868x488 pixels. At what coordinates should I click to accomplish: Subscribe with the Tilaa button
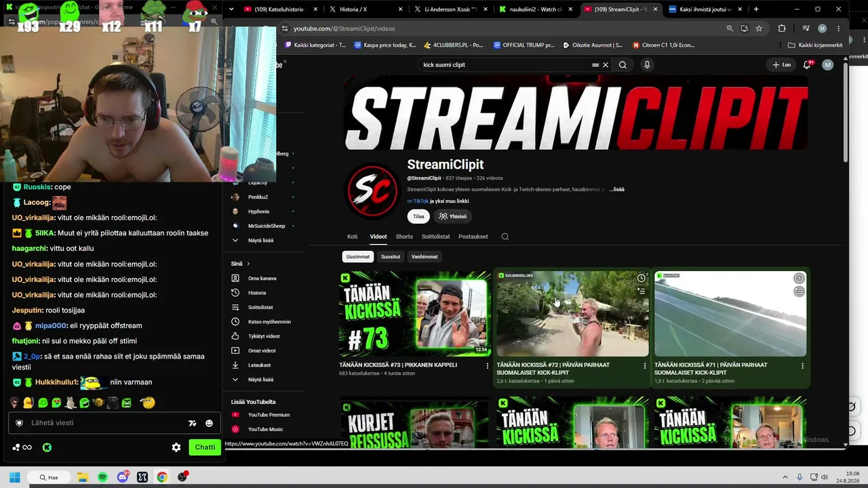(418, 217)
